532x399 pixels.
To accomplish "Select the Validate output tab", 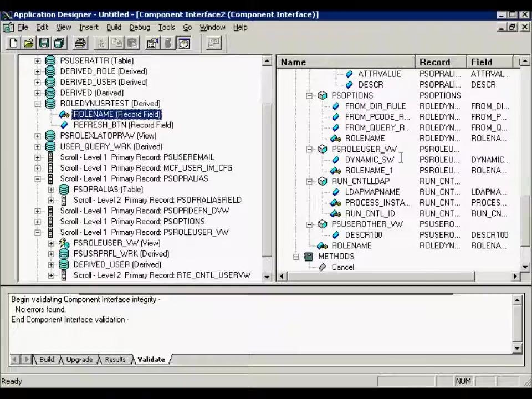I will 151,359.
